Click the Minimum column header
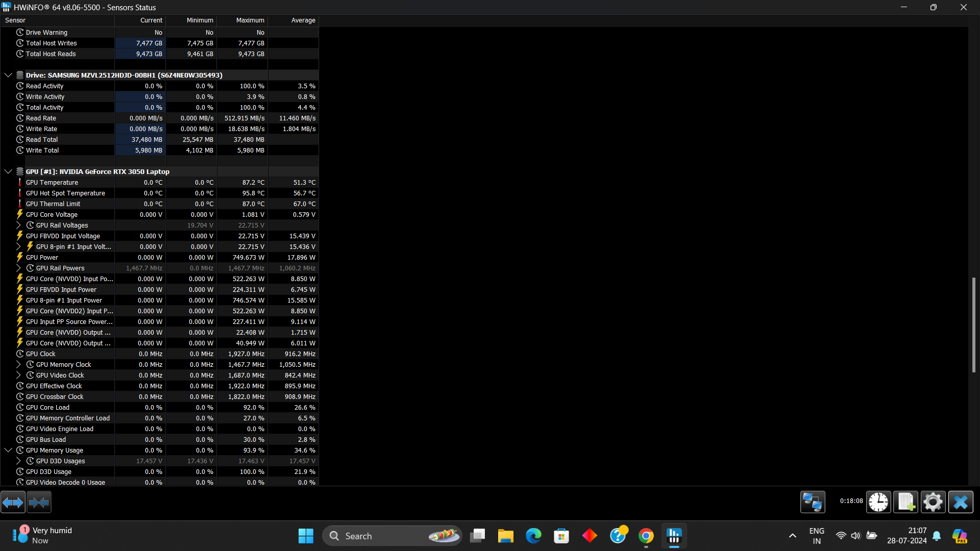 click(191, 20)
